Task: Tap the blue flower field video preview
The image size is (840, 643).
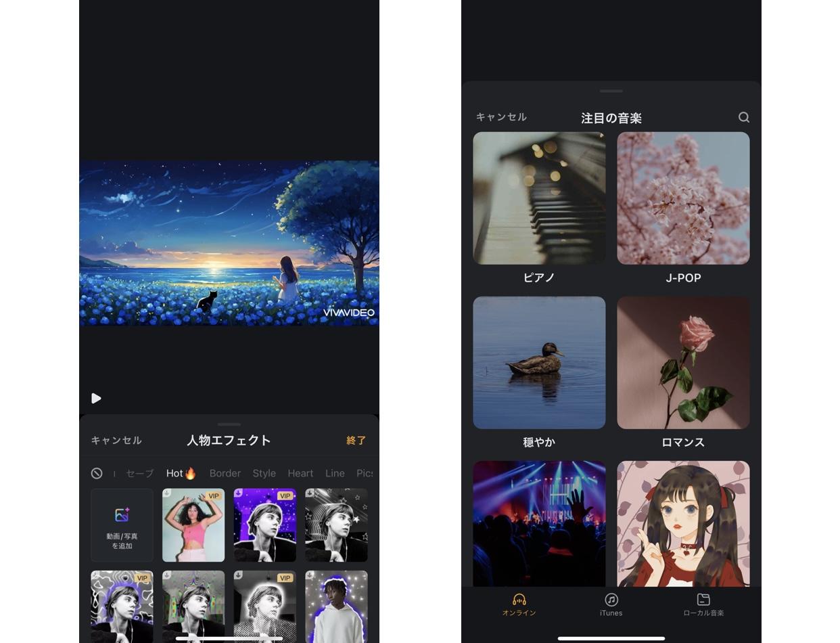Action: (229, 243)
